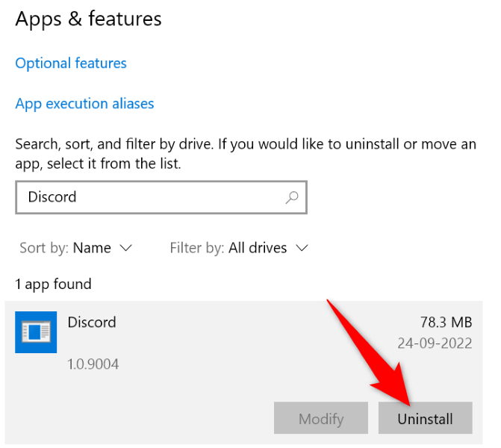Select the Discord app name in list
Screen dimensions: 501x448
point(92,323)
